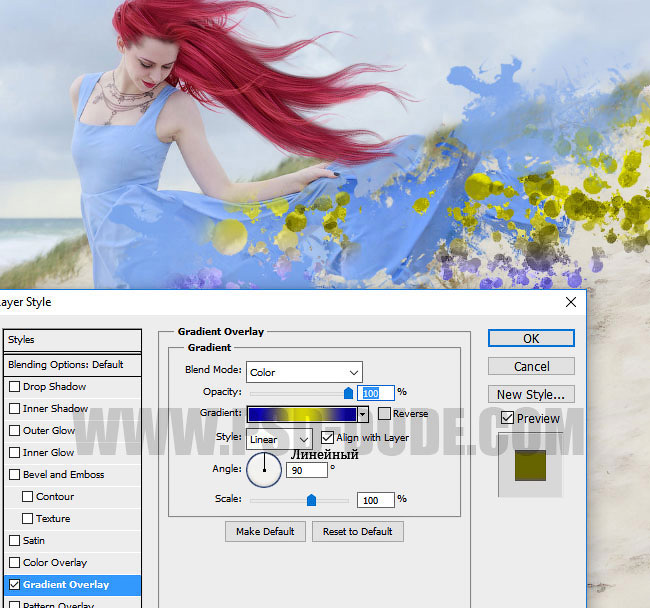
Task: Select the Color Overlay row label
Action: (x=55, y=562)
